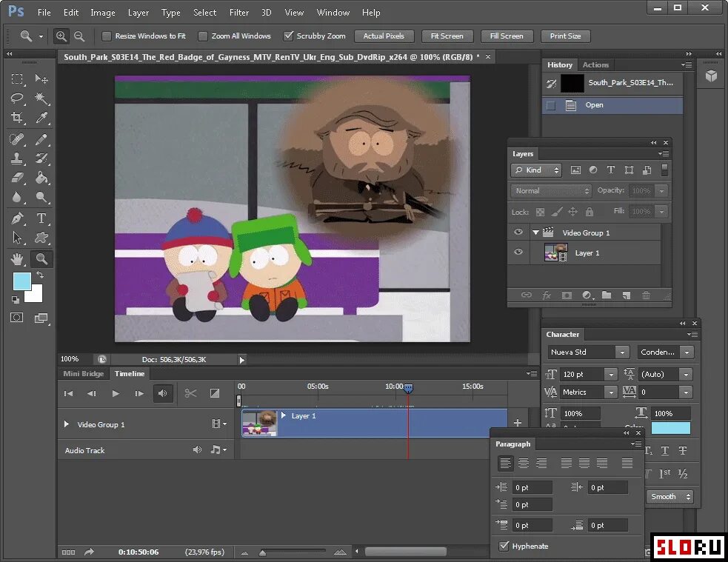Open the 120 pt font size dropdown

[x=611, y=375]
